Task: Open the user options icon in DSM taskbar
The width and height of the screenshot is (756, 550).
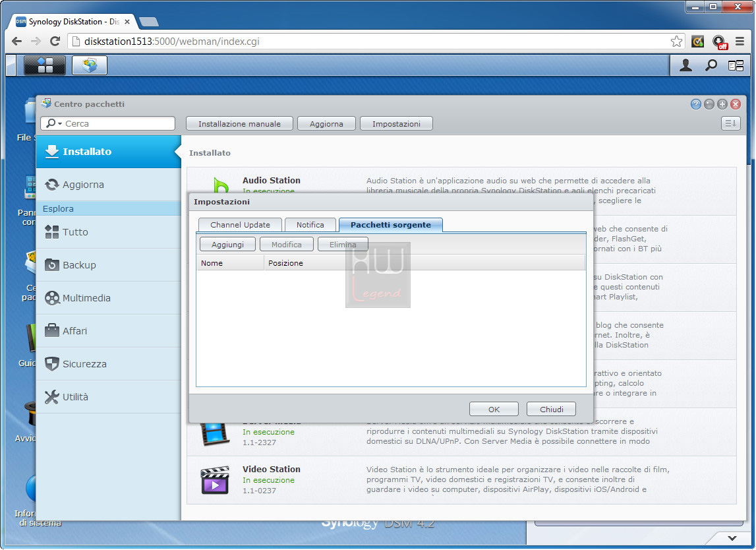Action: click(685, 65)
